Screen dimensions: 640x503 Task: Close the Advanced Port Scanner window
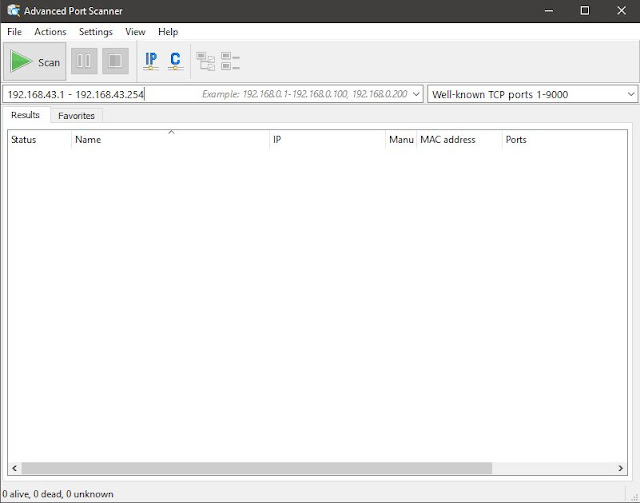coord(621,11)
